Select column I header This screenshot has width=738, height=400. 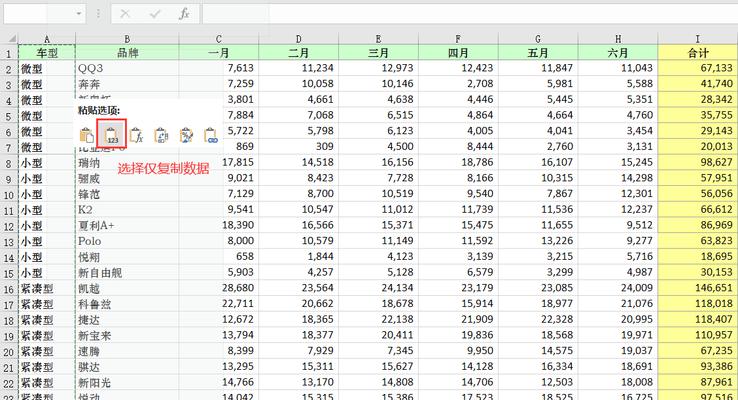698,39
